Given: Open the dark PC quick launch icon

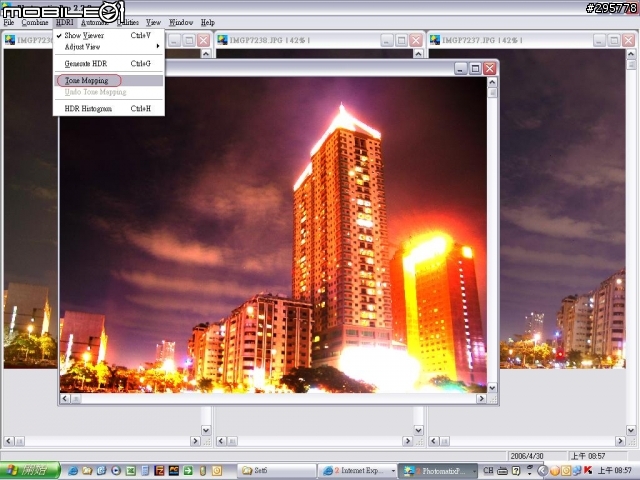Looking at the screenshot, I should 173,471.
